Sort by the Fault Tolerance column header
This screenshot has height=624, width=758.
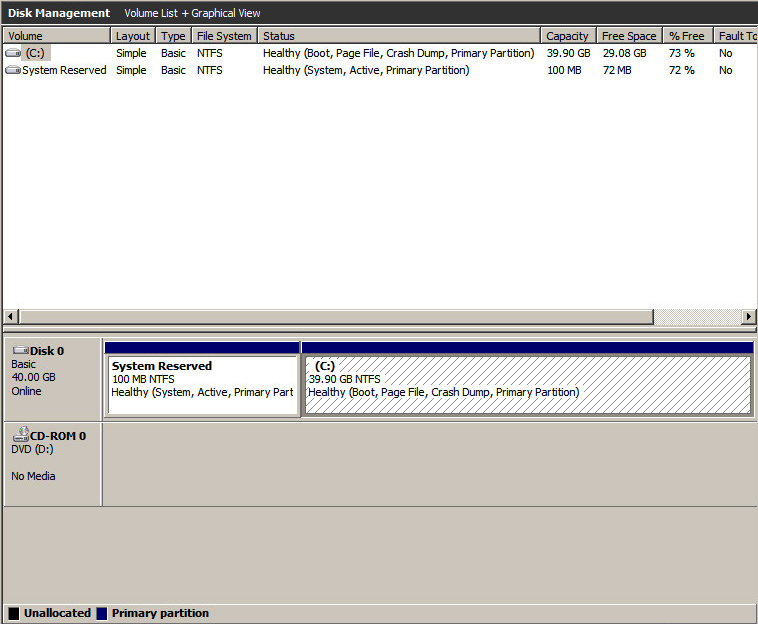click(x=736, y=36)
